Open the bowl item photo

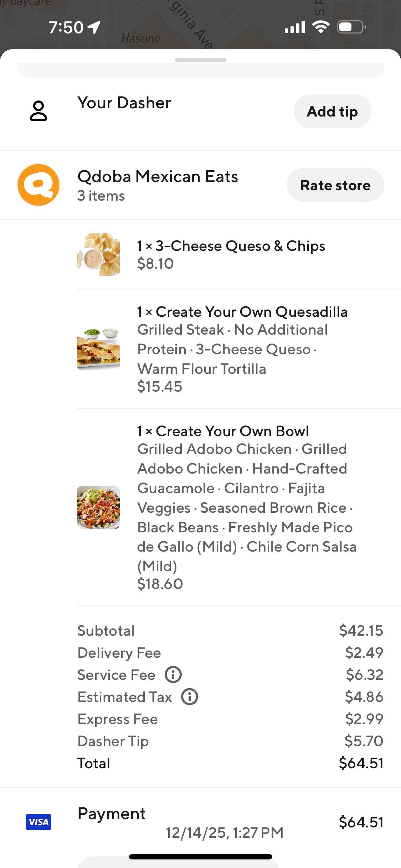(98, 507)
